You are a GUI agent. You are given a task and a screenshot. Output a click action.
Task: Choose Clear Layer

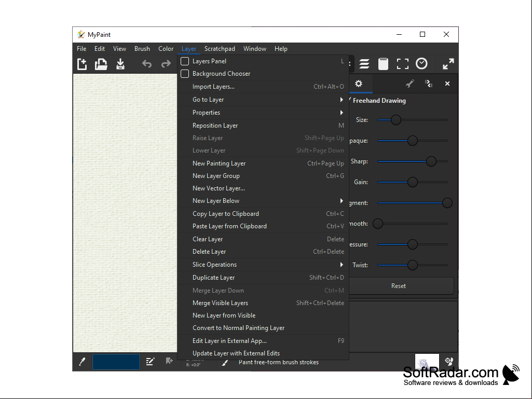click(263, 239)
